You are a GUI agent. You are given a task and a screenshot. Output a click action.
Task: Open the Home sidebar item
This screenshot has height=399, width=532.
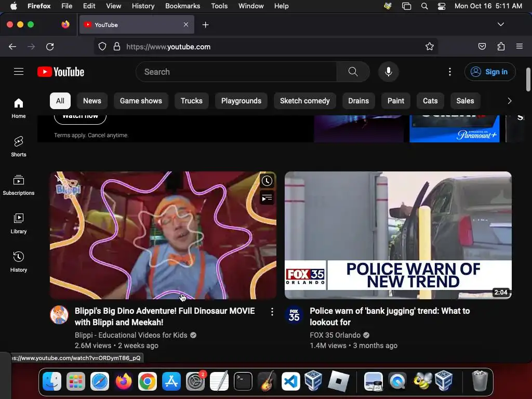pyautogui.click(x=19, y=108)
